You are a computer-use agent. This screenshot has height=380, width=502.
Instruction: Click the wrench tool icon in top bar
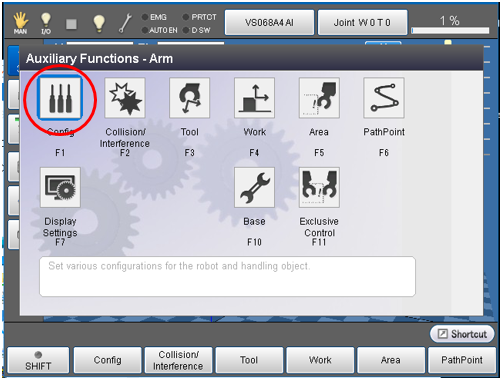pos(125,23)
